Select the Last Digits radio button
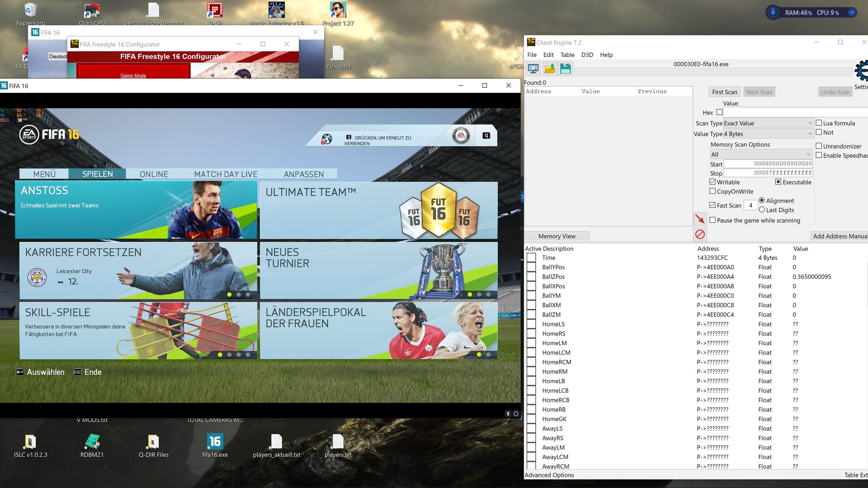This screenshot has height=488, width=868. coord(762,209)
